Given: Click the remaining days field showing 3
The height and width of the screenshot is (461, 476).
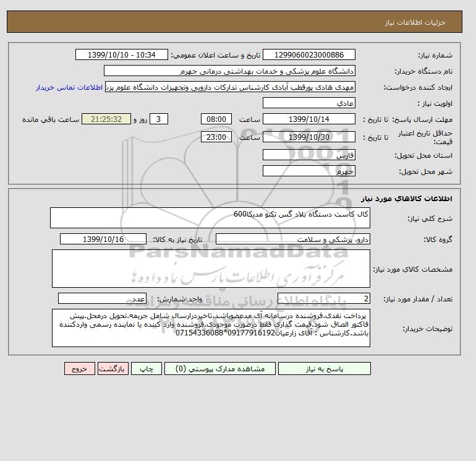Looking at the screenshot, I should (158, 119).
